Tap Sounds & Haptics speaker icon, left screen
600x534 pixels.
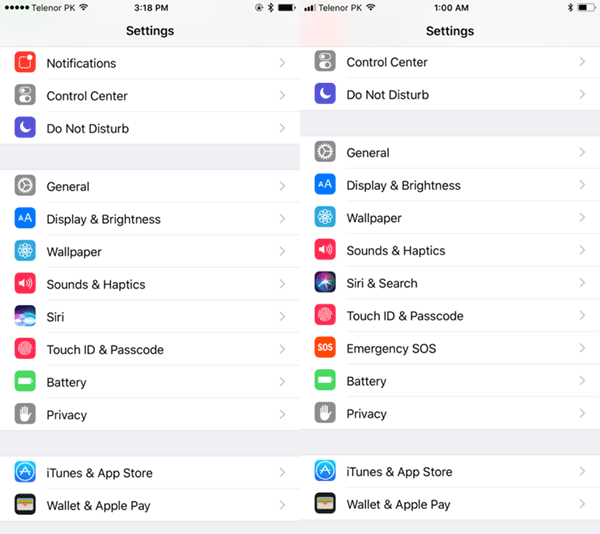[x=25, y=283]
